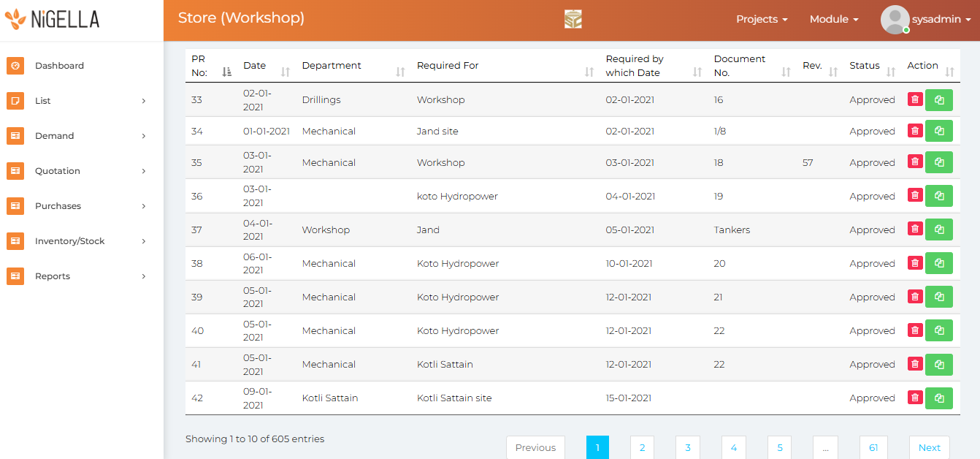This screenshot has height=459, width=980.
Task: Go to the Next page of entries
Action: tap(929, 447)
